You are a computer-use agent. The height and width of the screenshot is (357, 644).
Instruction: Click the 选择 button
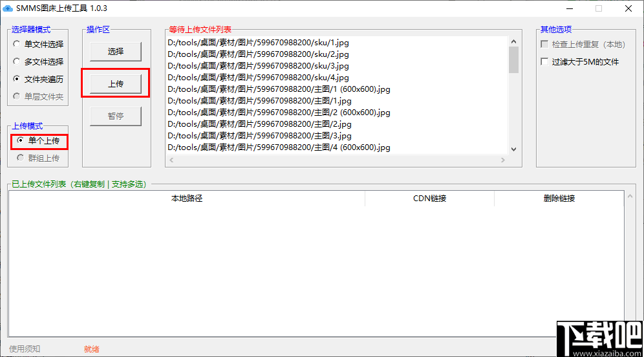coord(116,51)
